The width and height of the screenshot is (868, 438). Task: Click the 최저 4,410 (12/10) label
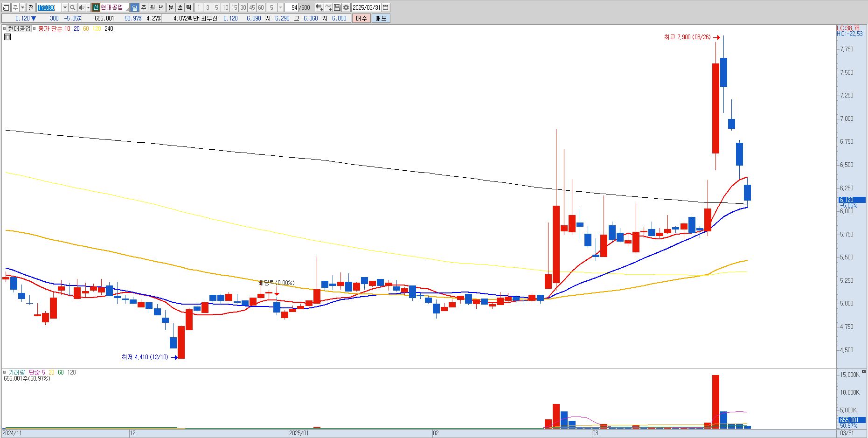click(145, 357)
